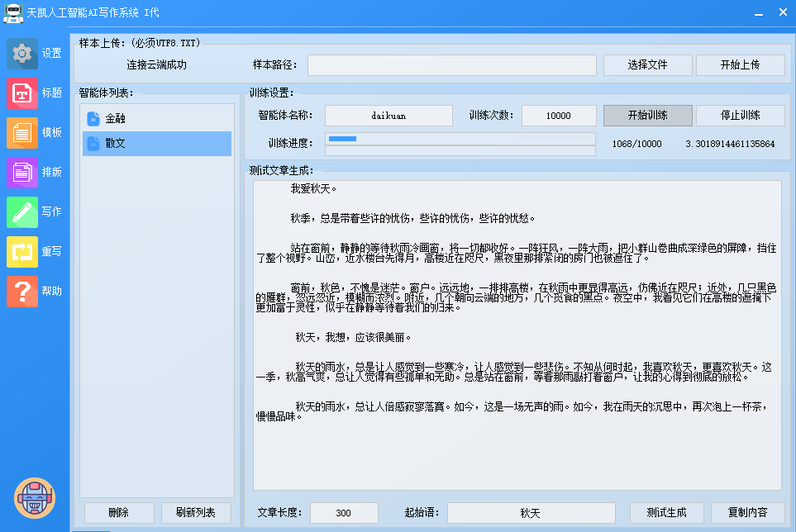Open the 帮助 question mark icon
This screenshot has height=532, width=796.
pos(22,291)
